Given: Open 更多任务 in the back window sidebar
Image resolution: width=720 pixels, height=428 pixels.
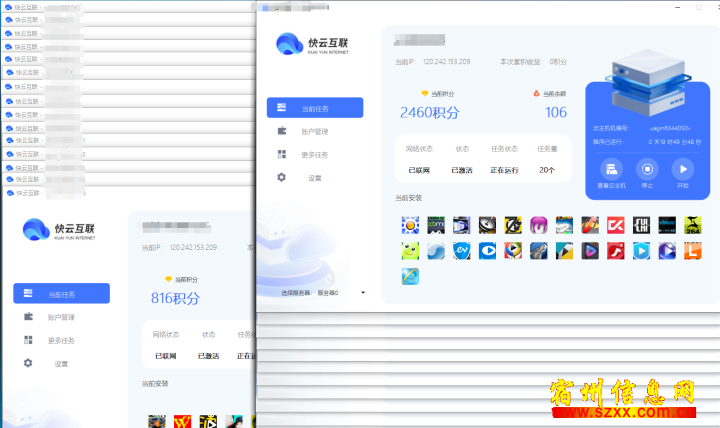Looking at the screenshot, I should point(62,340).
